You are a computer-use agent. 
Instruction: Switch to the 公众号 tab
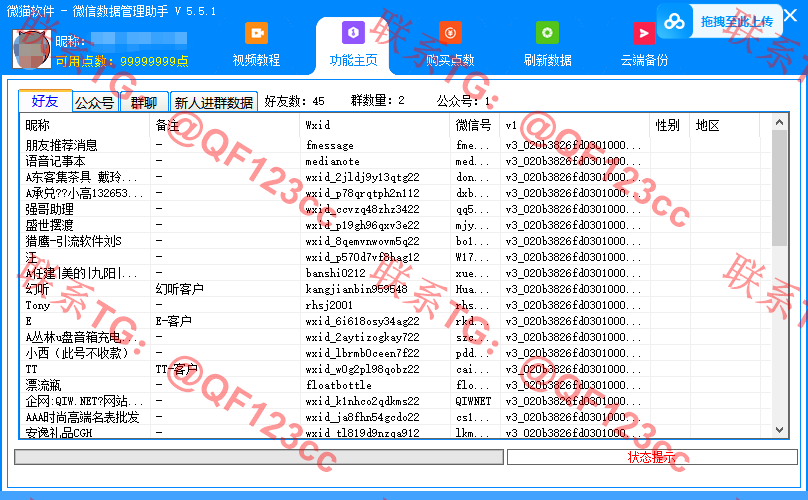(x=95, y=102)
